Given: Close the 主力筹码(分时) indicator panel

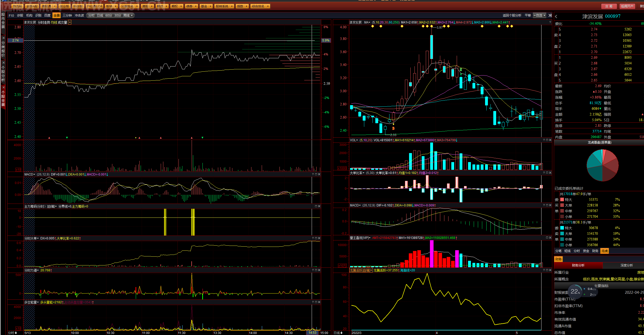Looking at the screenshot, I should pyautogui.click(x=319, y=206).
